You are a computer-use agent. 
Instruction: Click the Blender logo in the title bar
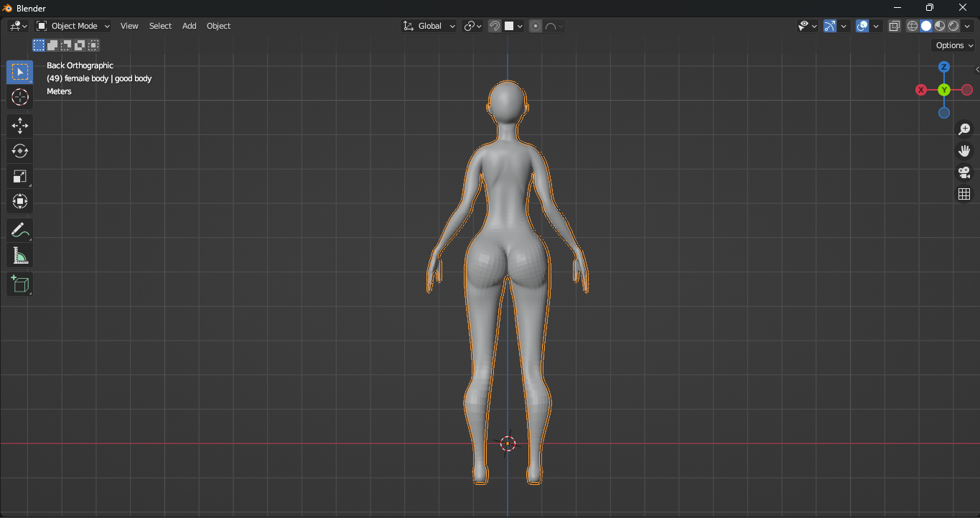(x=8, y=8)
